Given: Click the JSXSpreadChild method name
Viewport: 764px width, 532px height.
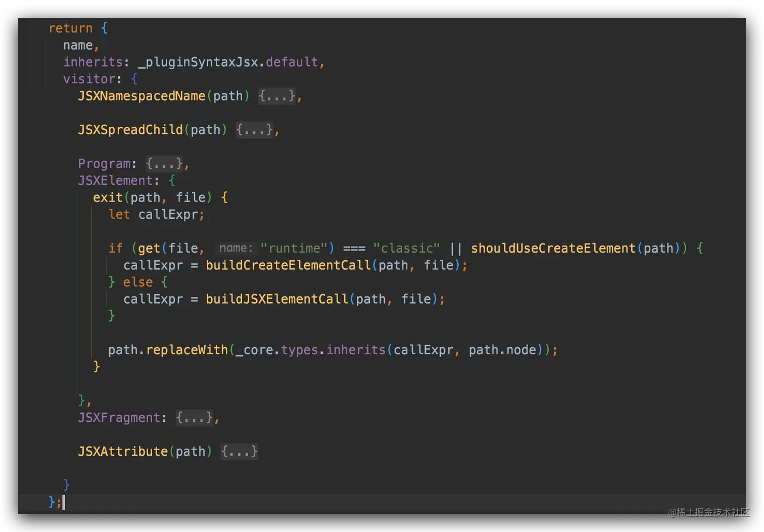Looking at the screenshot, I should [130, 129].
